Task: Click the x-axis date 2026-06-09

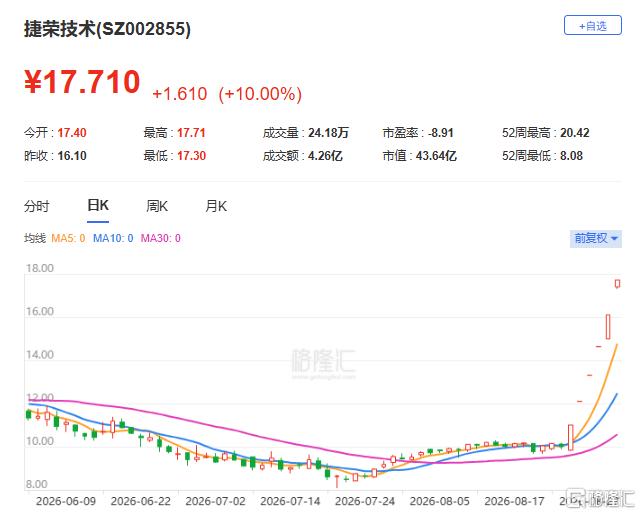Action: (66, 501)
